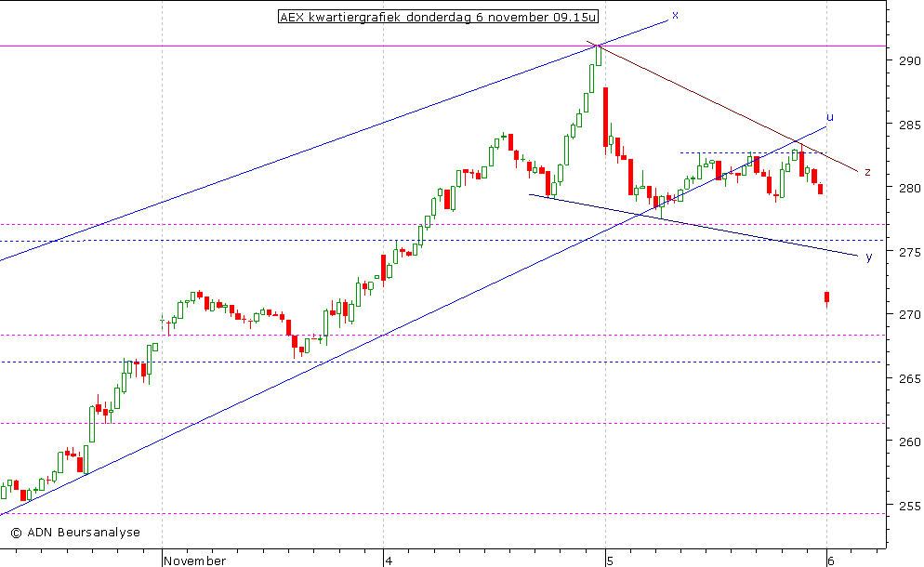Click the trendline label "x"
The width and height of the screenshot is (924, 567).
(675, 15)
